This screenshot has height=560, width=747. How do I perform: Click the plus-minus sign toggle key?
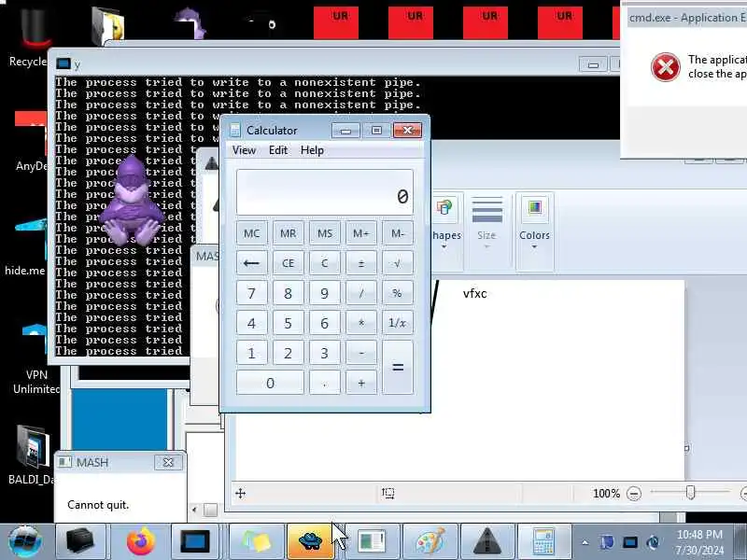[x=361, y=263]
